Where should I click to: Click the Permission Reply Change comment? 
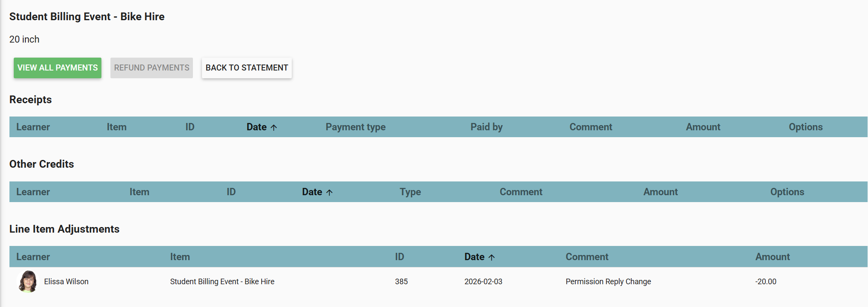pyautogui.click(x=608, y=282)
